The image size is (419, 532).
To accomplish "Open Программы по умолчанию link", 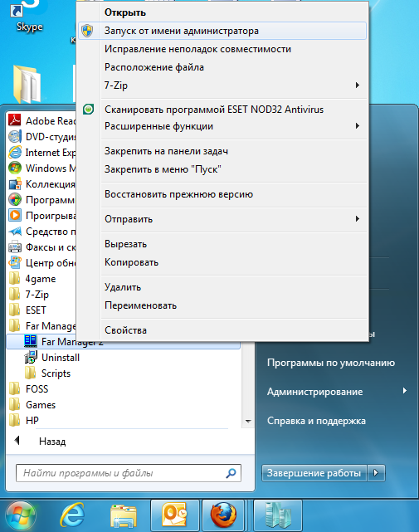I will pos(331,363).
